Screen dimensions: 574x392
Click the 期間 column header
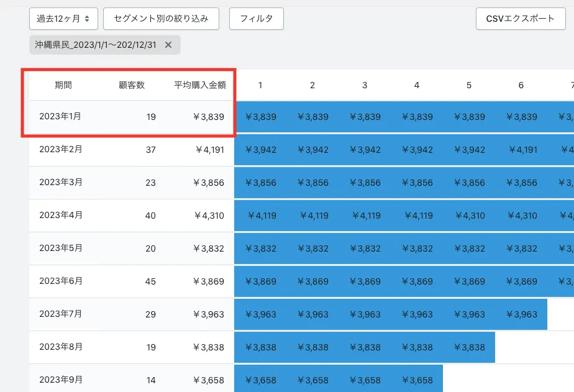(63, 85)
